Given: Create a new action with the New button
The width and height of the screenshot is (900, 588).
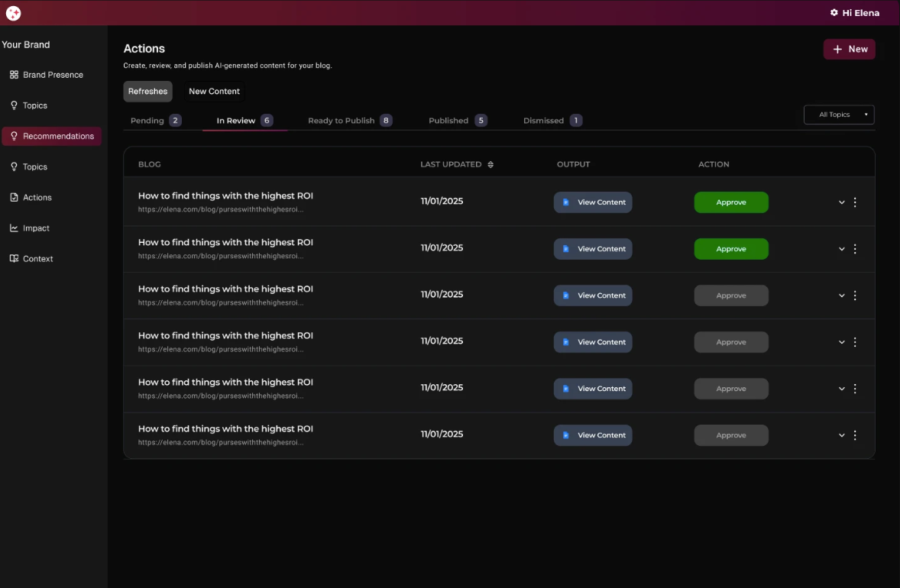Looking at the screenshot, I should point(849,48).
